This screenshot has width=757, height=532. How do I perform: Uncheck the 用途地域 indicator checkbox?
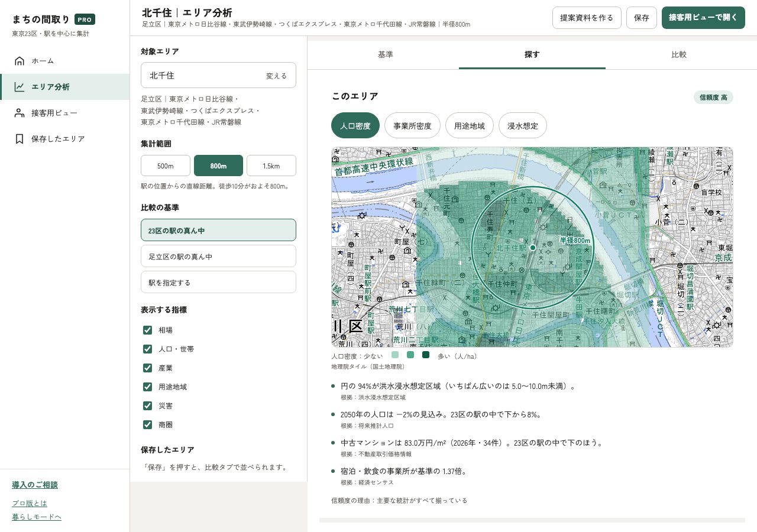tap(148, 387)
